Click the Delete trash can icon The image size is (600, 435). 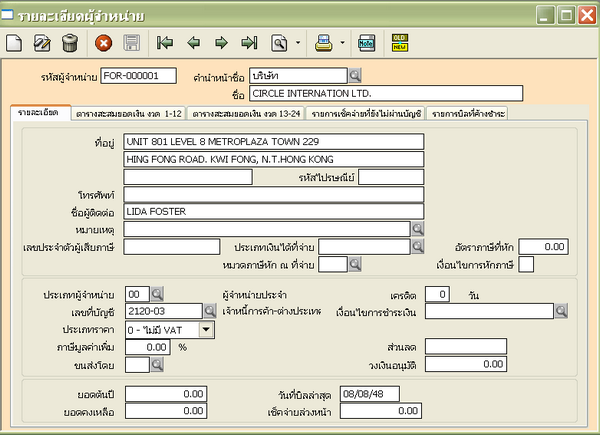pos(70,42)
